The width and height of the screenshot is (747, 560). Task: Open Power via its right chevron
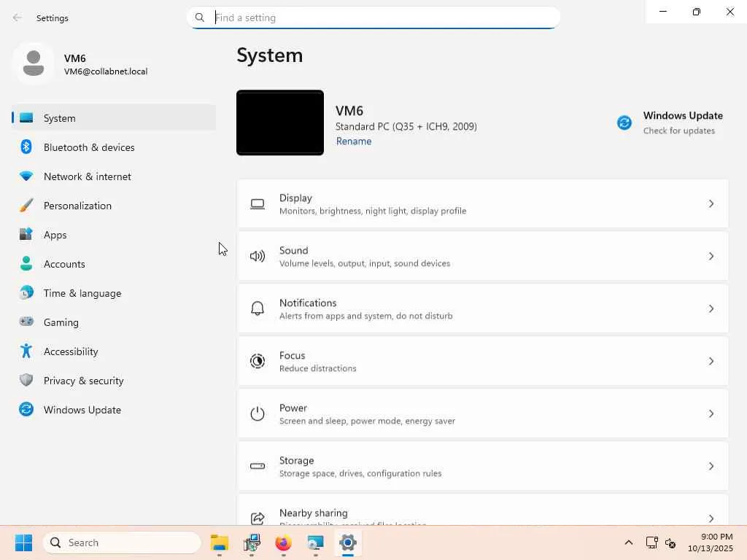coord(711,413)
